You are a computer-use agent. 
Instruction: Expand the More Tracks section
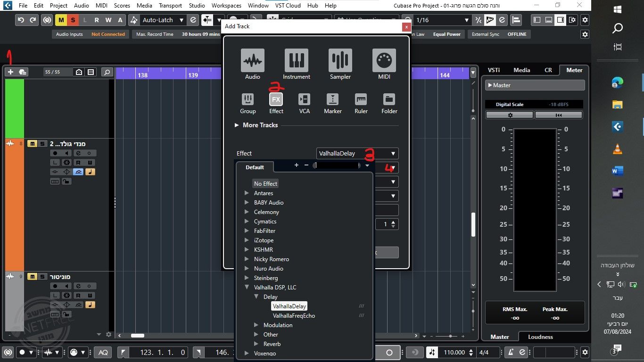coord(256,125)
